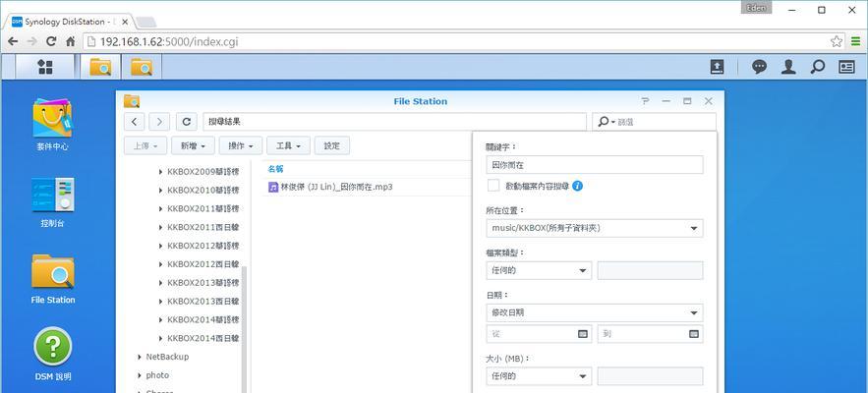868x393 pixels.
Task: Open the 上傳 upload menu
Action: [145, 146]
